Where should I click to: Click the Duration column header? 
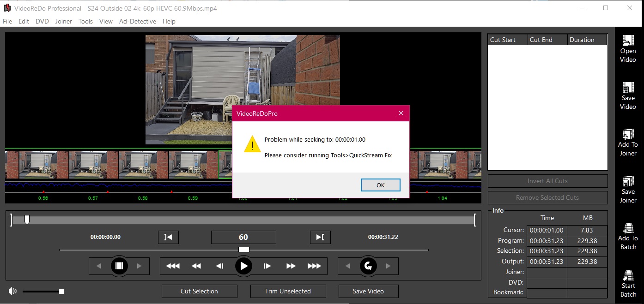coord(587,40)
